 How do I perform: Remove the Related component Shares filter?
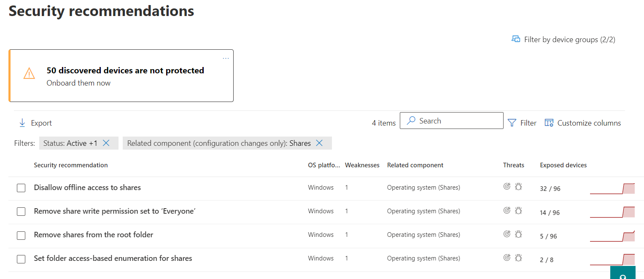319,143
